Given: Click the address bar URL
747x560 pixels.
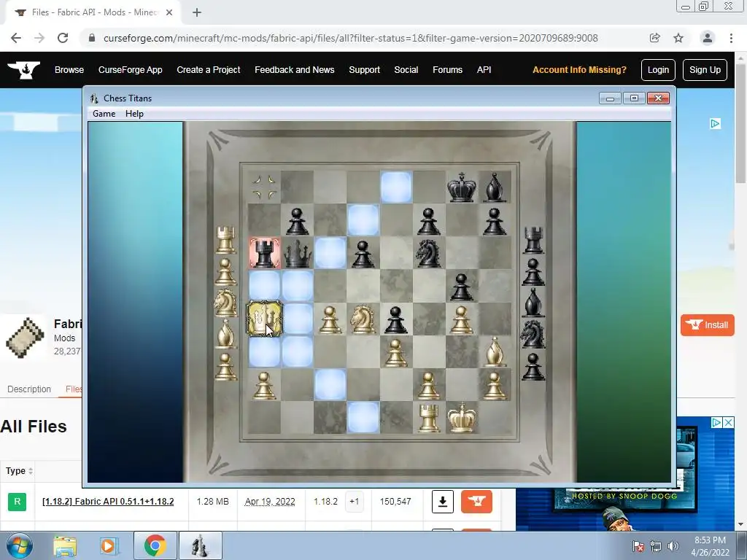Looking at the screenshot, I should pos(351,38).
